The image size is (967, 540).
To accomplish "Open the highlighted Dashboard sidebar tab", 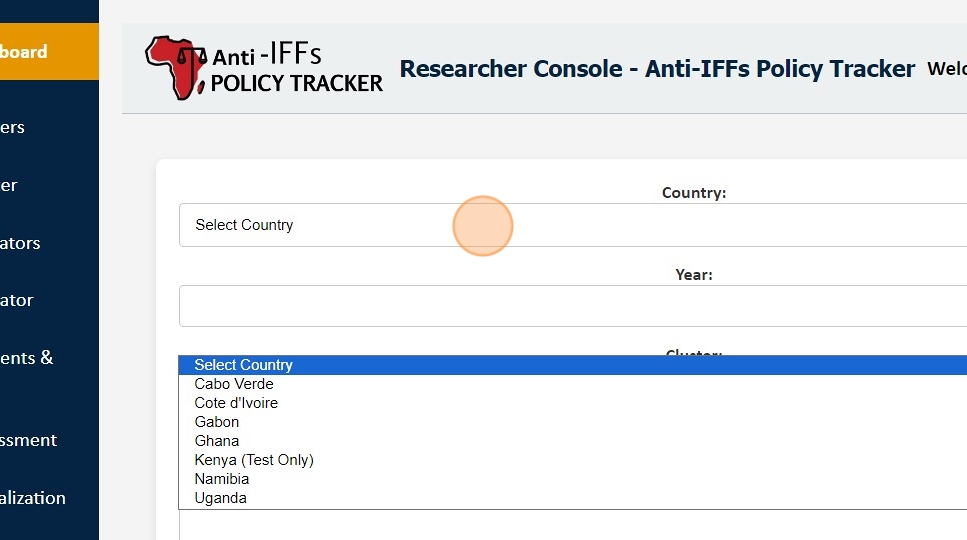I will [40, 52].
